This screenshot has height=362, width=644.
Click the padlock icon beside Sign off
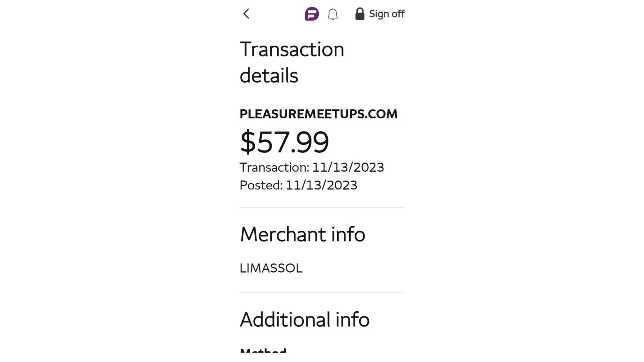pyautogui.click(x=360, y=14)
